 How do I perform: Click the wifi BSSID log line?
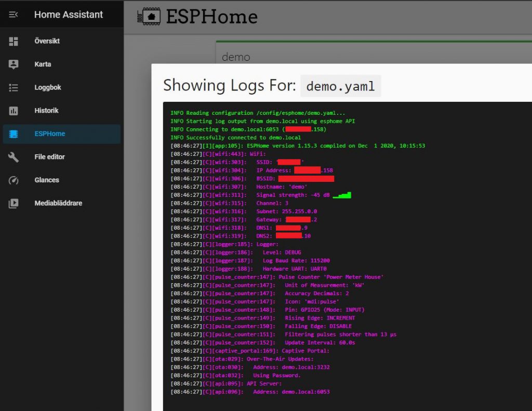tap(252, 179)
